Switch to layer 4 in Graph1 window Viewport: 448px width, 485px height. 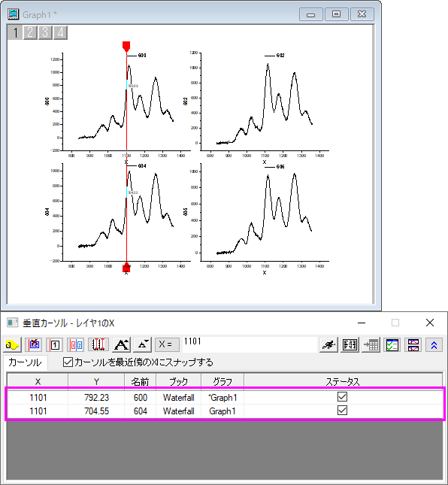coord(60,32)
